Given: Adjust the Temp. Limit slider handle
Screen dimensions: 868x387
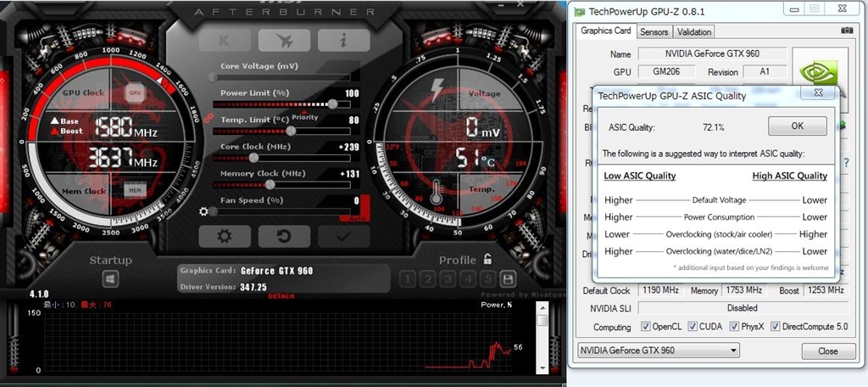Looking at the screenshot, I should tap(291, 131).
